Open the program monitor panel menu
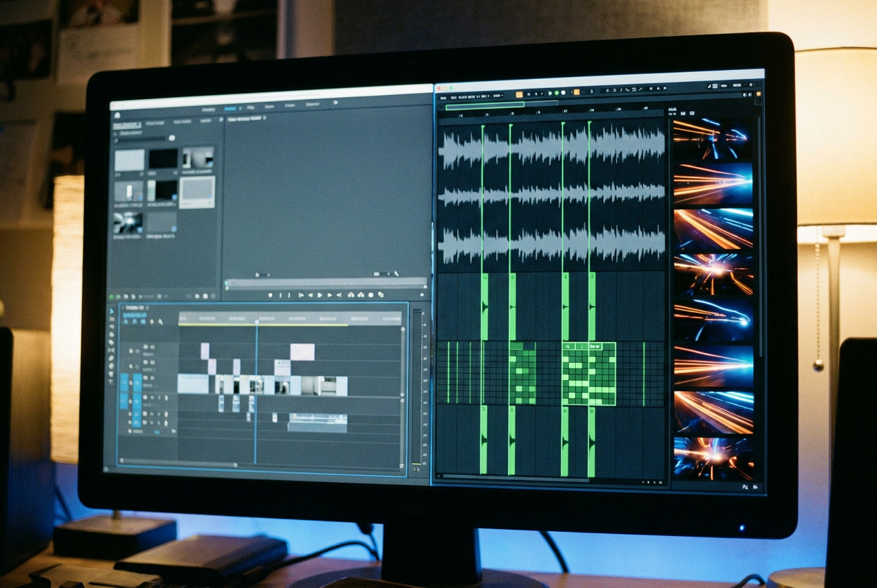The height and width of the screenshot is (588, 877). (x=264, y=118)
